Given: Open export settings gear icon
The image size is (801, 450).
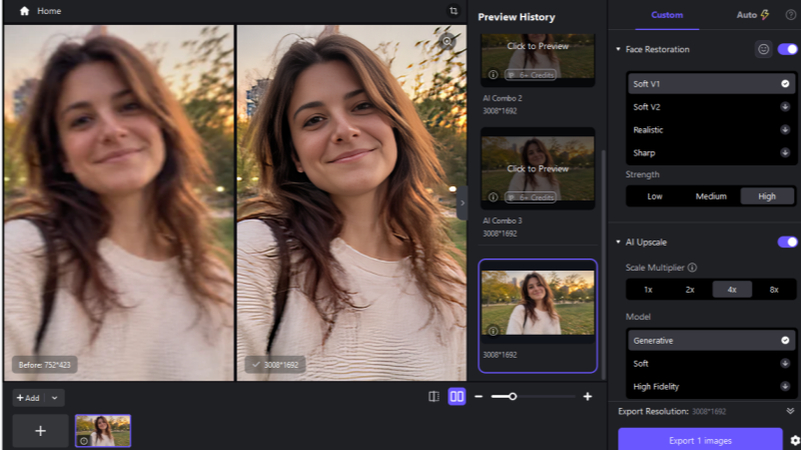Looking at the screenshot, I should tap(795, 440).
